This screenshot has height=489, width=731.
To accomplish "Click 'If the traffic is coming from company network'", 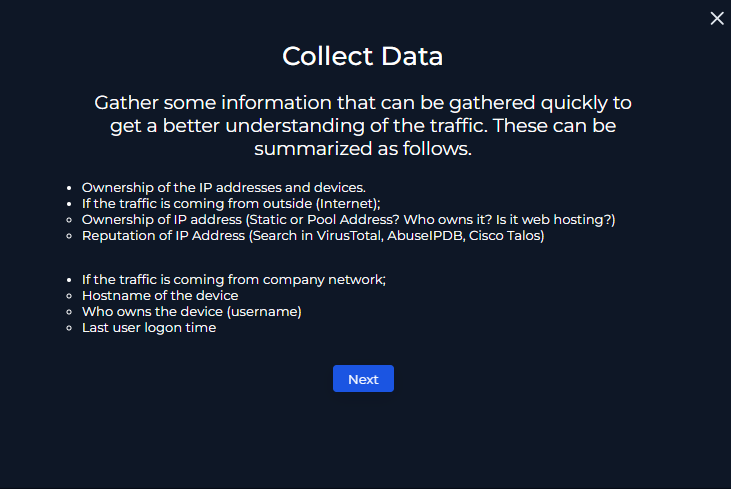I will (x=234, y=280).
